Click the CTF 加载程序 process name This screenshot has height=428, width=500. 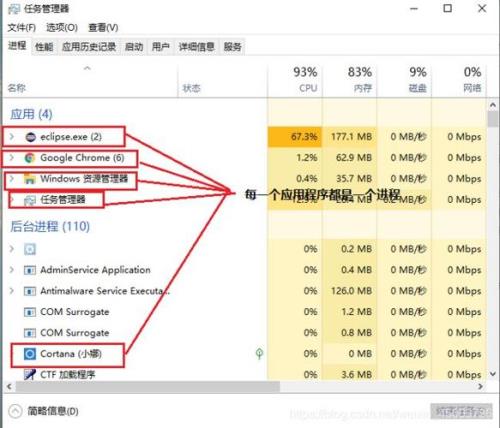(68, 375)
